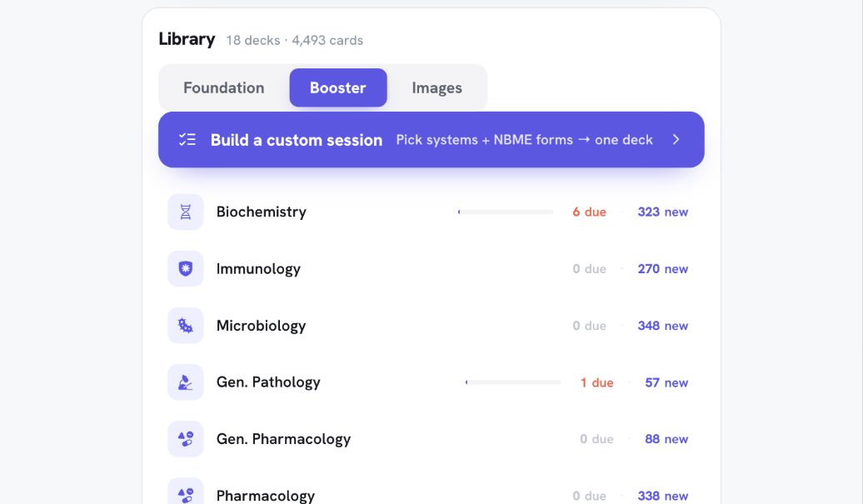Click the 88 new count
This screenshot has width=863, height=504.
click(666, 439)
